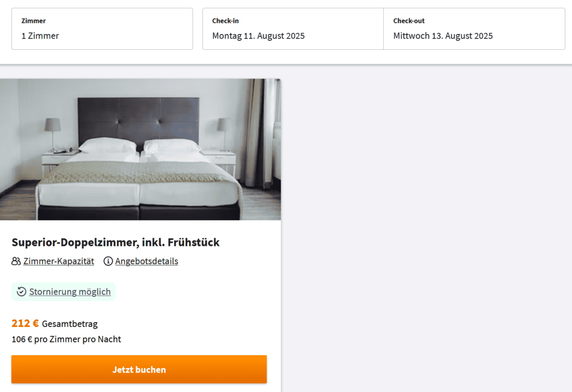The height and width of the screenshot is (392, 572).
Task: Click the orange 212 € total price
Action: pyautogui.click(x=25, y=323)
